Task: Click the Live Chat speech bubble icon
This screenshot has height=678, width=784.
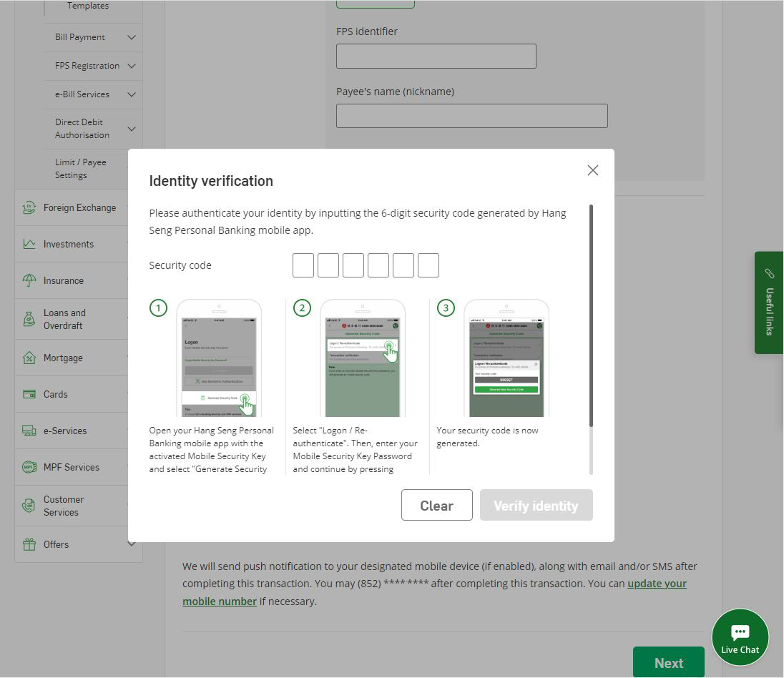Action: point(740,632)
